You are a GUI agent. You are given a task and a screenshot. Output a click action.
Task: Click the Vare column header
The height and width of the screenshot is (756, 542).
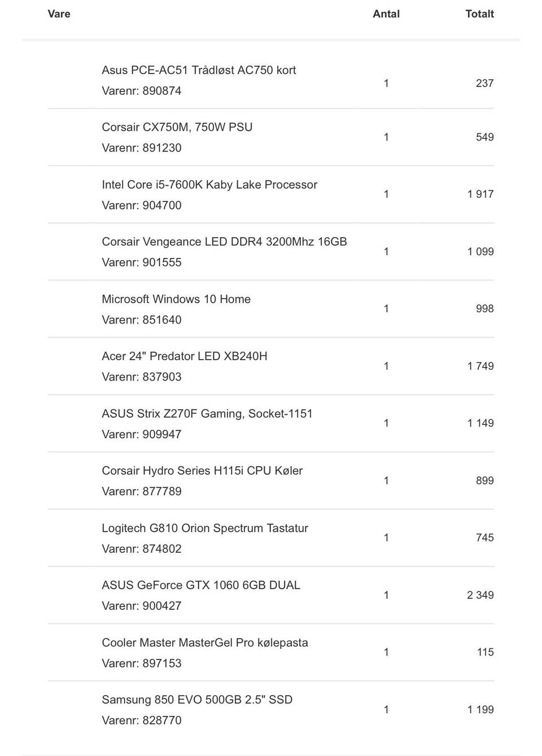point(59,14)
